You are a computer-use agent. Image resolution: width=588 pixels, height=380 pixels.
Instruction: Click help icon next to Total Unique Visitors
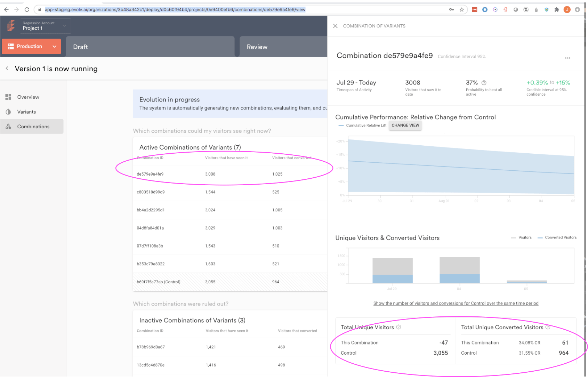coord(399,327)
